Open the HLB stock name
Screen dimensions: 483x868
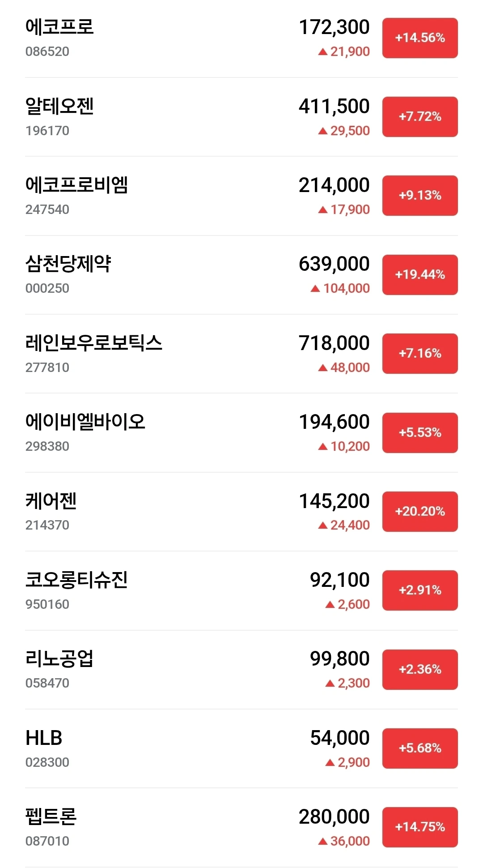coord(44,738)
